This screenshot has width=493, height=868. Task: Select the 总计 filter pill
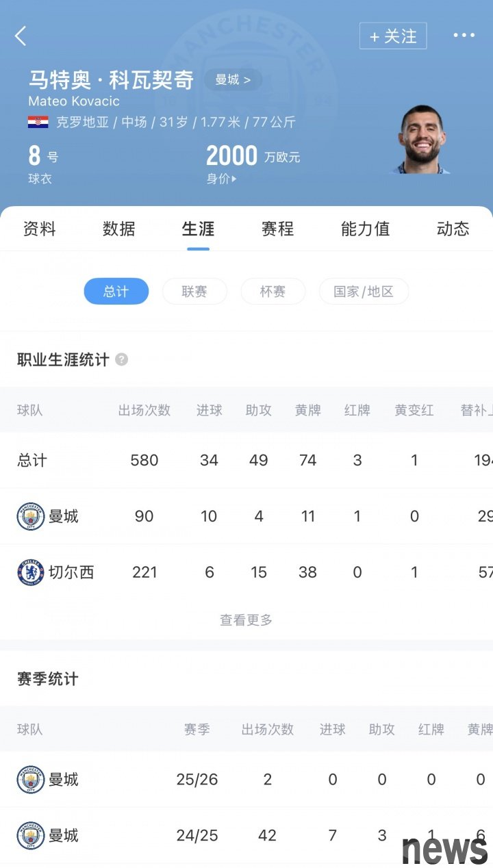(116, 292)
